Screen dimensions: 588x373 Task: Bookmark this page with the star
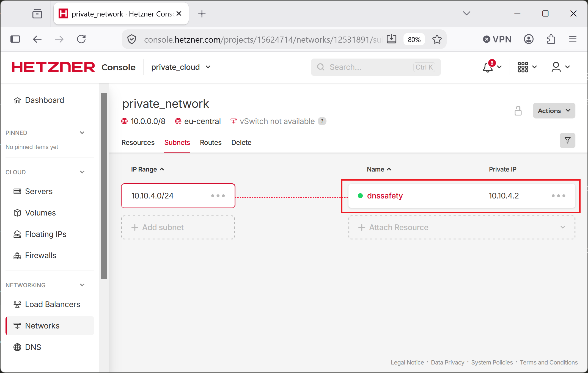(x=437, y=40)
